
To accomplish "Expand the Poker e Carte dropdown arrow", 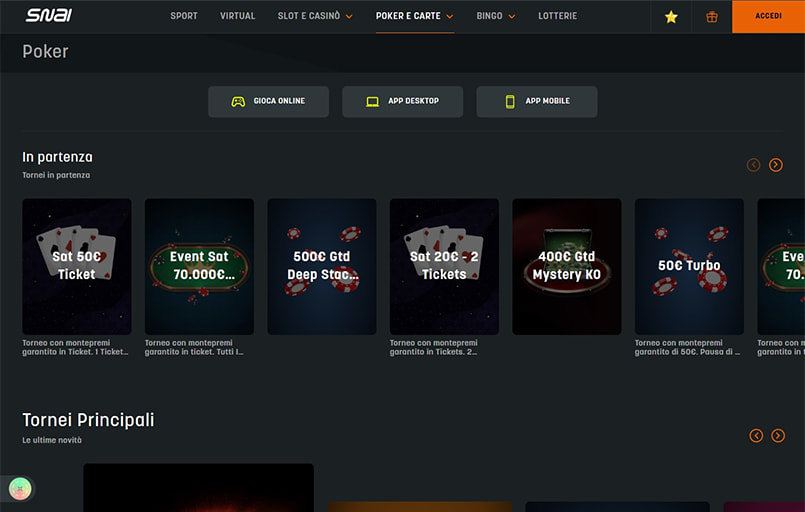I will pos(450,16).
